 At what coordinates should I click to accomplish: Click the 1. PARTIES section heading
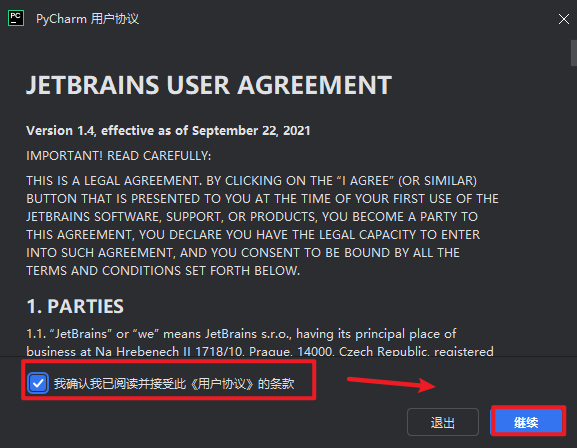(x=75, y=306)
